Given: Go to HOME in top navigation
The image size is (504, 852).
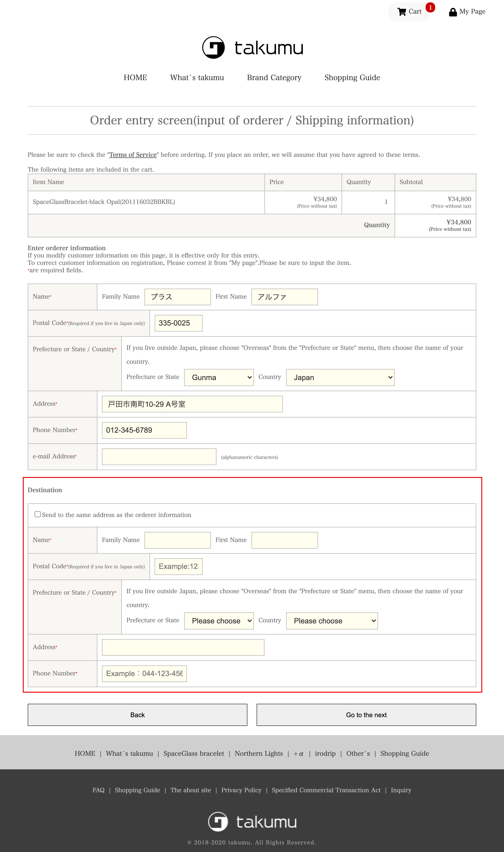Looking at the screenshot, I should pyautogui.click(x=135, y=77).
